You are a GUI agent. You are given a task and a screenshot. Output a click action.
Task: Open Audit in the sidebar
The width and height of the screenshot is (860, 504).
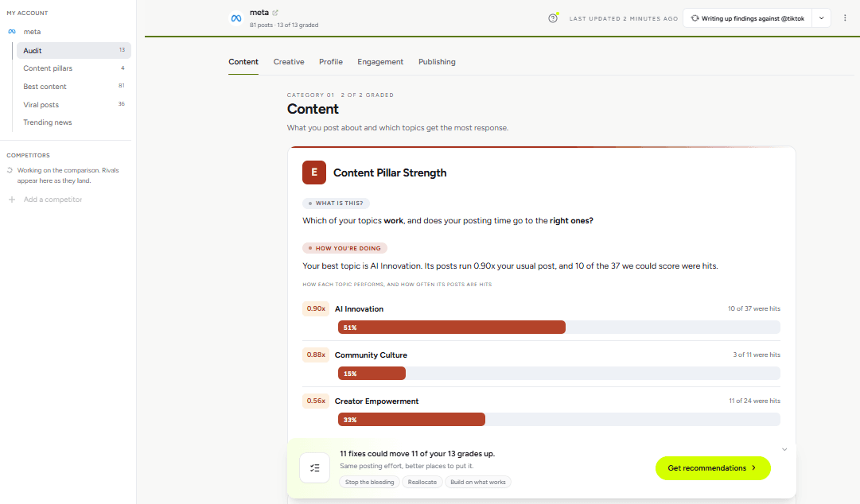point(74,50)
